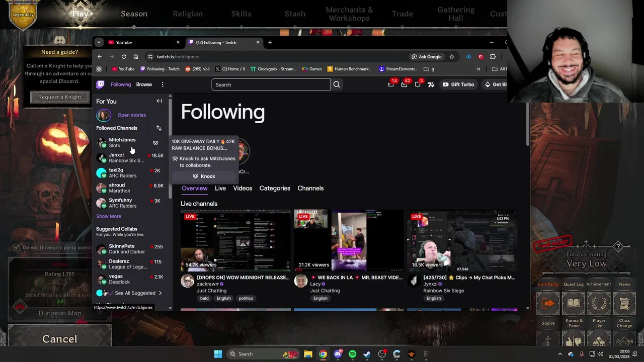Reload the Chrome page

click(x=123, y=57)
